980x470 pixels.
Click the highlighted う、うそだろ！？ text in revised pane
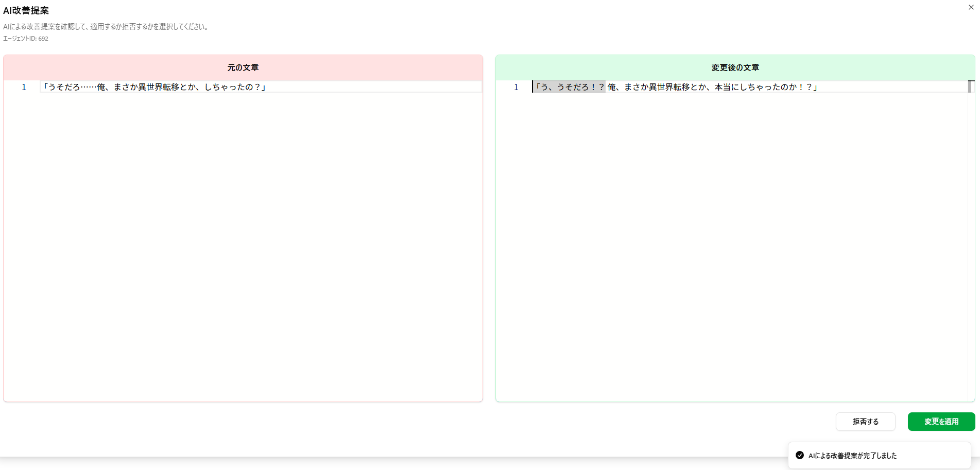[x=570, y=87]
